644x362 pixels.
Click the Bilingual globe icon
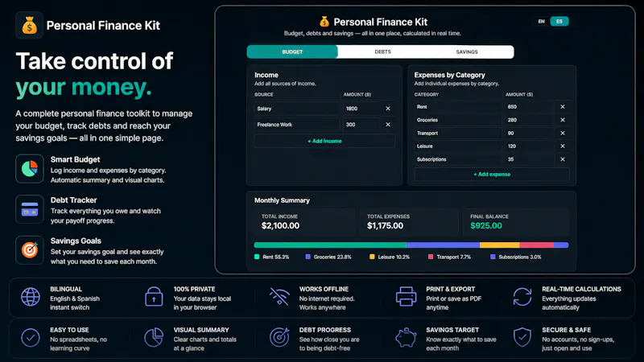click(x=31, y=297)
